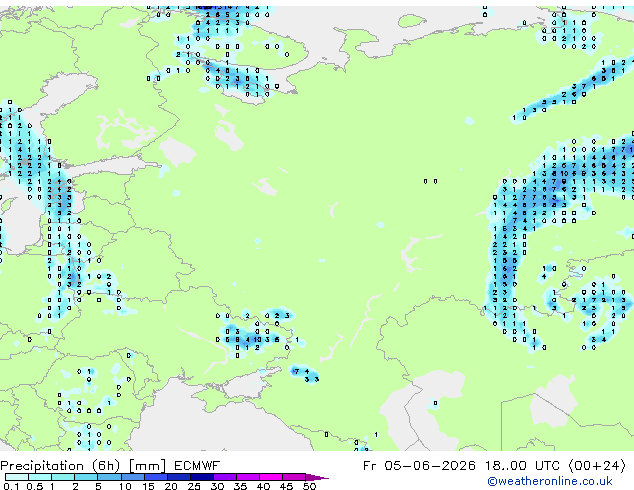Click the date "Fr 05-06-2026"
634x490 pixels.
pos(419,466)
